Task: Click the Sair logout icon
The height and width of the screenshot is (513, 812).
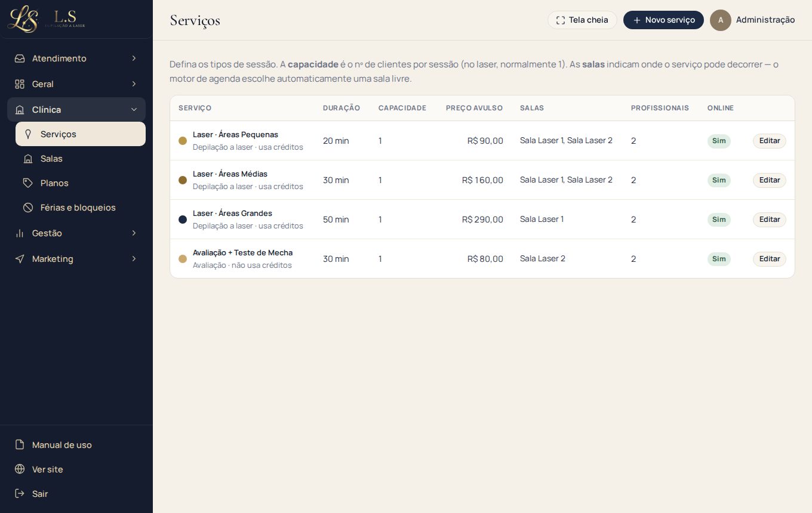Action: click(20, 494)
